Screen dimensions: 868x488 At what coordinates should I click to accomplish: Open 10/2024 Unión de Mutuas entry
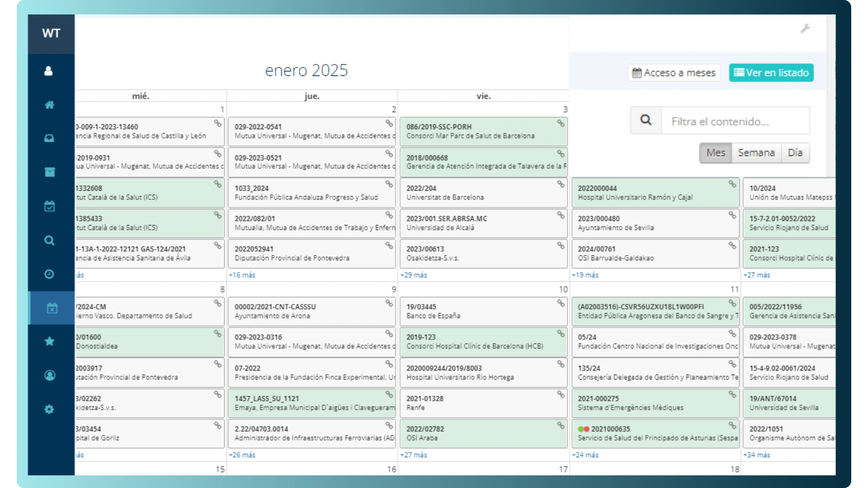coord(789,193)
